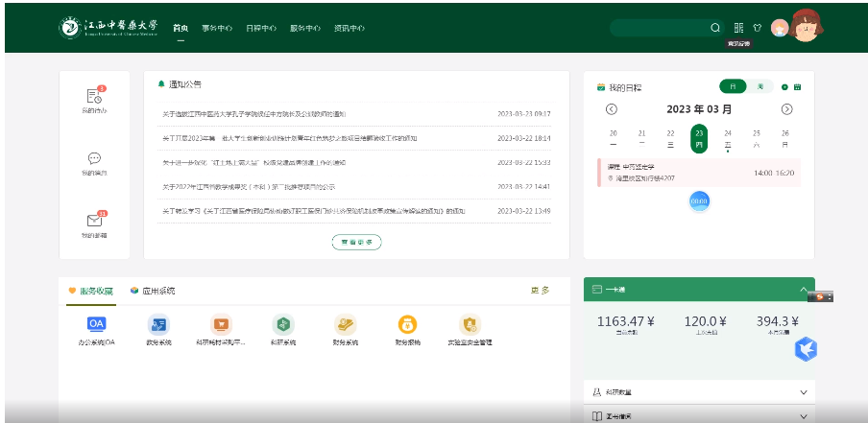Image resolution: width=868 pixels, height=423 pixels.
Task: Click the 更多 link in services panel
Action: 541,291
